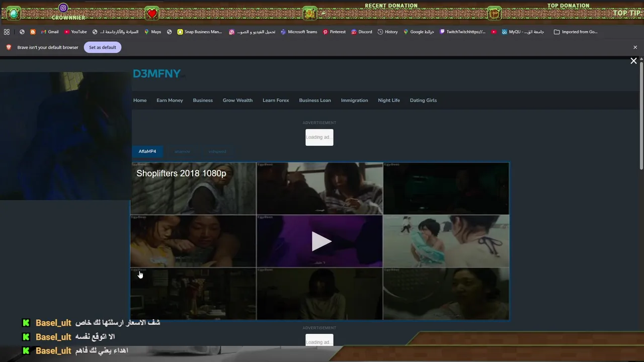The image size is (644, 362).
Task: Open the Immigration menu item
Action: 354,100
